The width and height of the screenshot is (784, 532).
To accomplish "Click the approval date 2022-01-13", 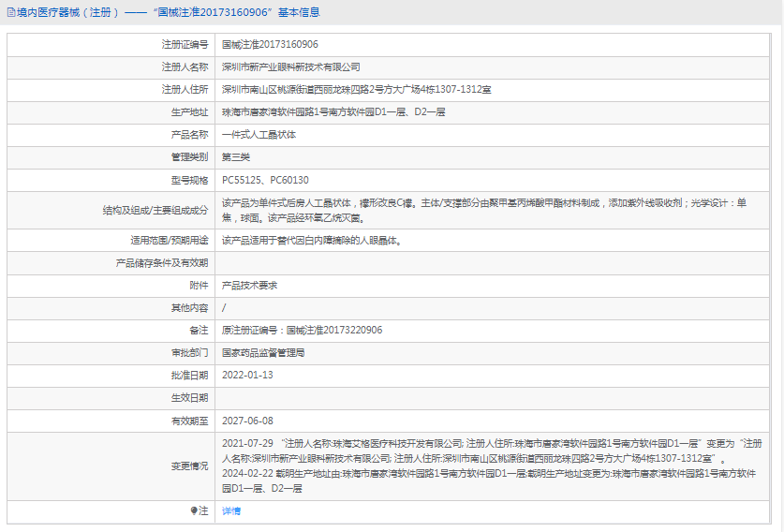I will (x=247, y=375).
